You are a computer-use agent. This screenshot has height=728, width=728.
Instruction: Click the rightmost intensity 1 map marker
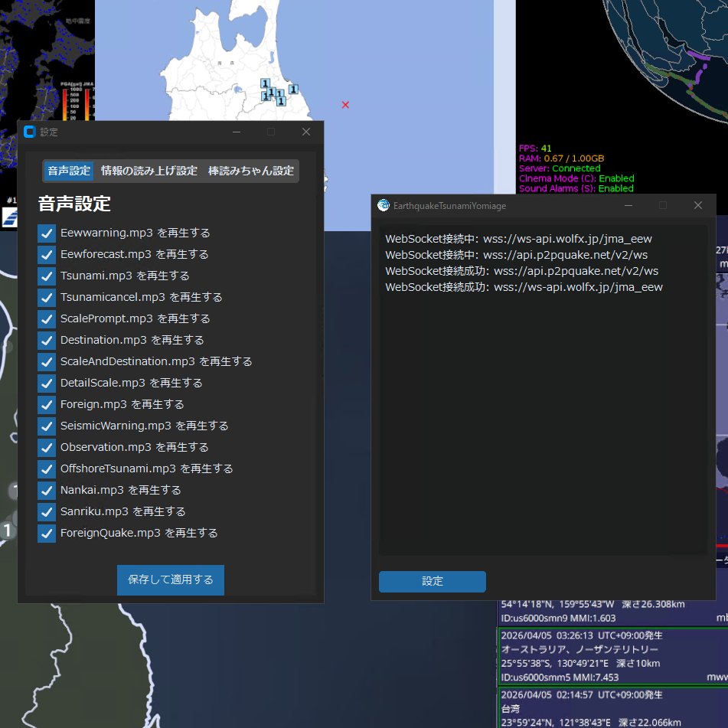tap(293, 89)
